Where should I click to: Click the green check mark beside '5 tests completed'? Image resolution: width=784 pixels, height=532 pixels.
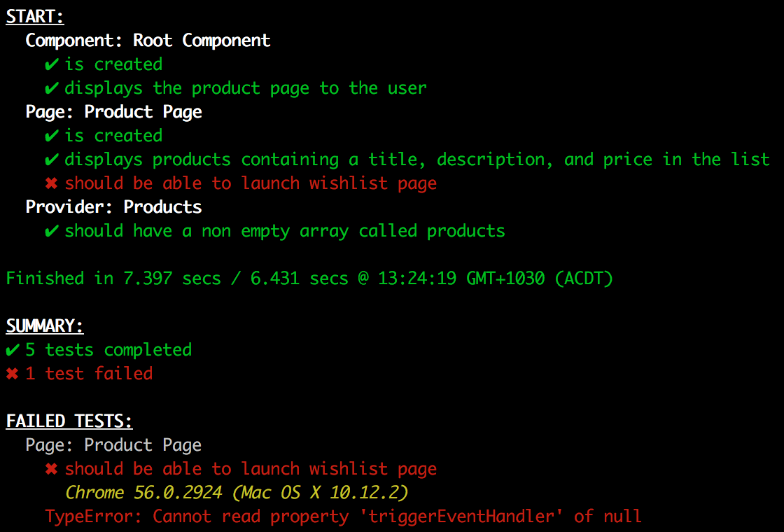coord(13,350)
